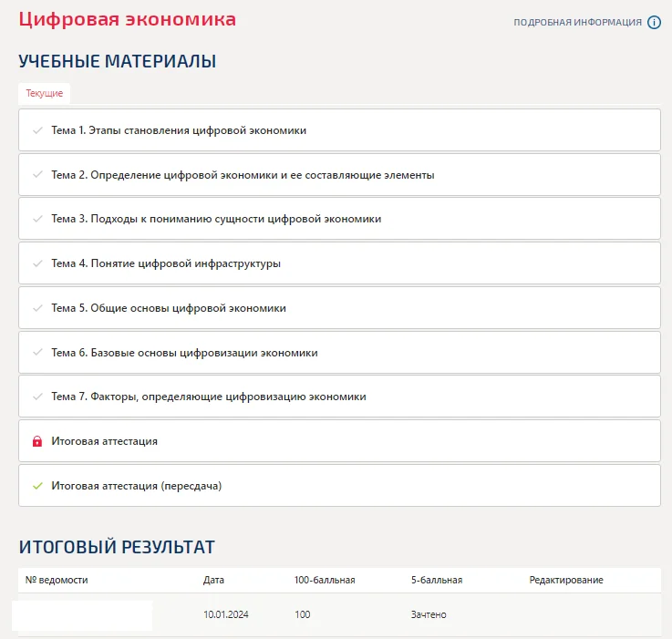Click the completion checkmark for Тема 7

(x=37, y=397)
